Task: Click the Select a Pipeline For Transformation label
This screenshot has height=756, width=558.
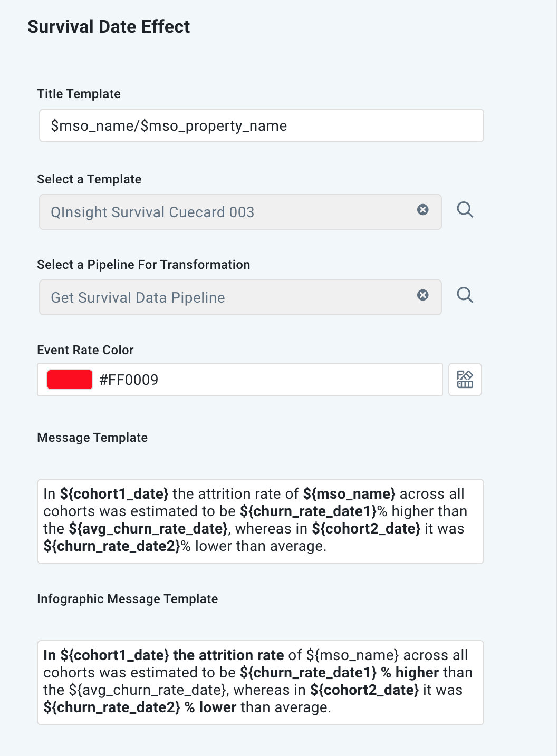Action: coord(143,265)
